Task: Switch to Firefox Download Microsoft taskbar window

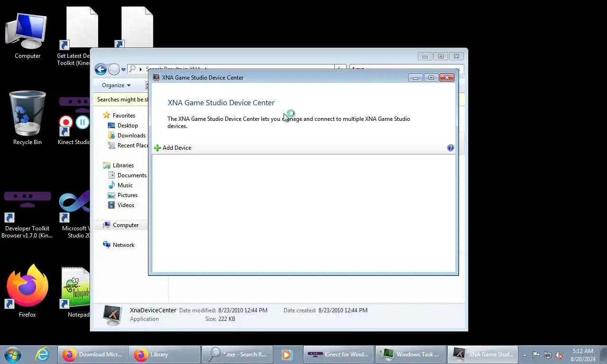Action: [93, 355]
